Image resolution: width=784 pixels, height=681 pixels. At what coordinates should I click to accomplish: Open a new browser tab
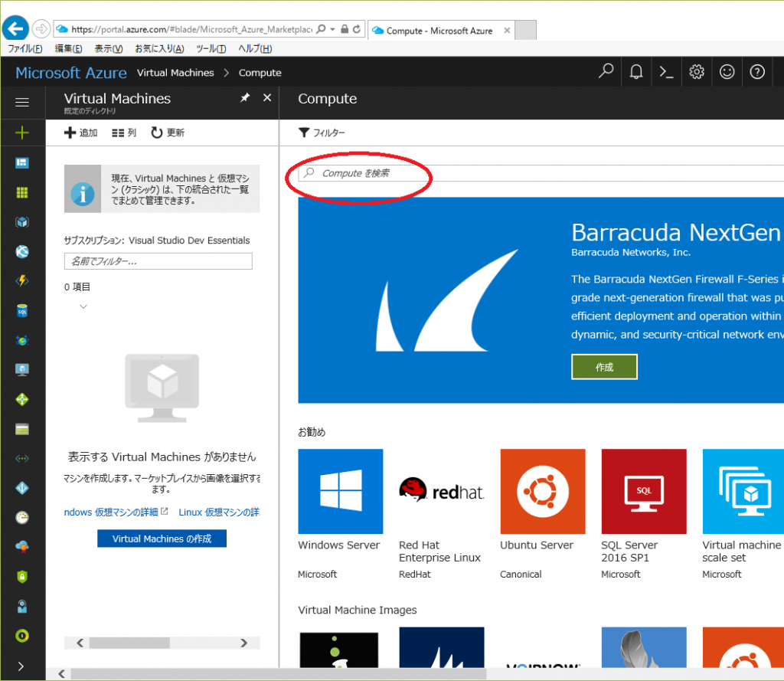pyautogui.click(x=525, y=30)
